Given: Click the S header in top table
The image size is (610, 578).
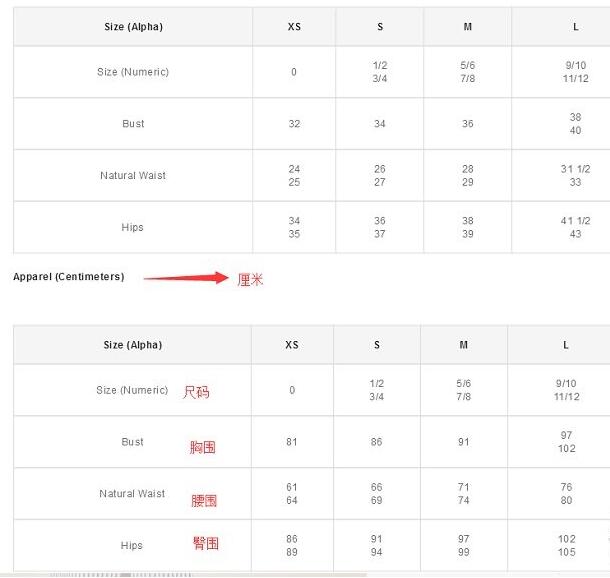Looking at the screenshot, I should (379, 27).
